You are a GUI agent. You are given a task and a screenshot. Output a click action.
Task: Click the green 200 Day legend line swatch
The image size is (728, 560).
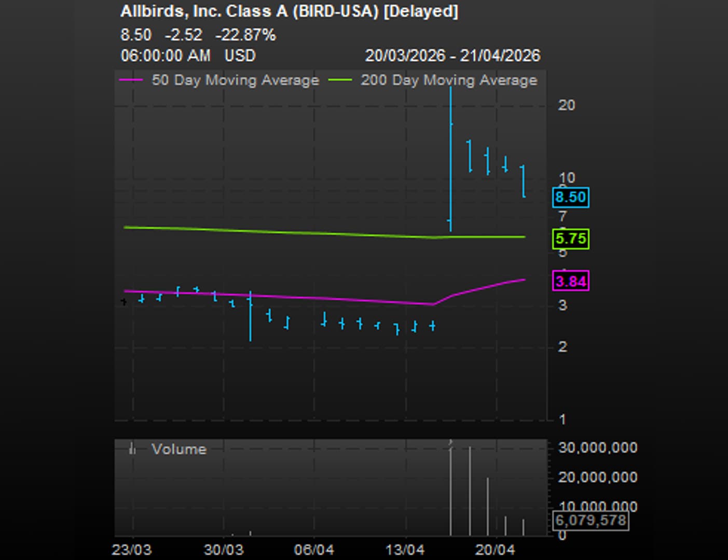(340, 80)
